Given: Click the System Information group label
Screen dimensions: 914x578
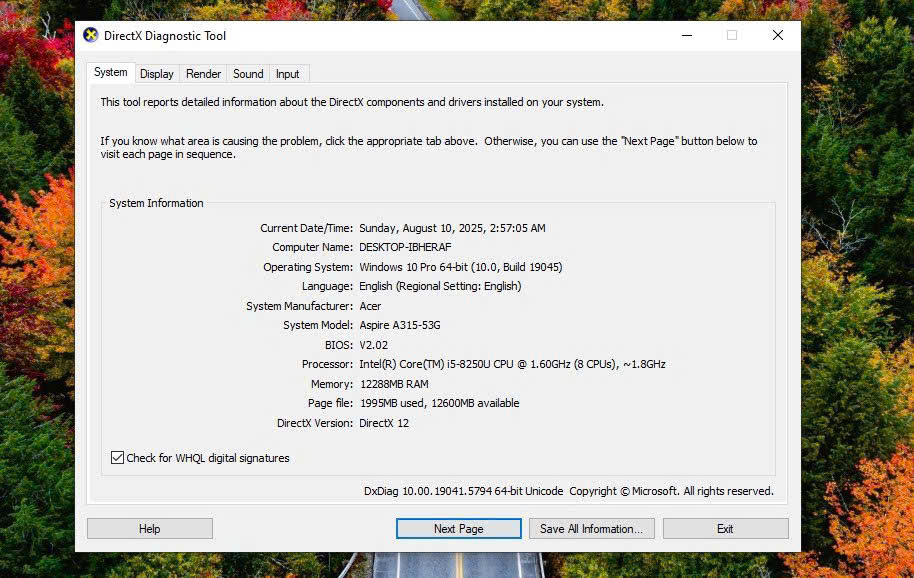Looking at the screenshot, I should [156, 203].
